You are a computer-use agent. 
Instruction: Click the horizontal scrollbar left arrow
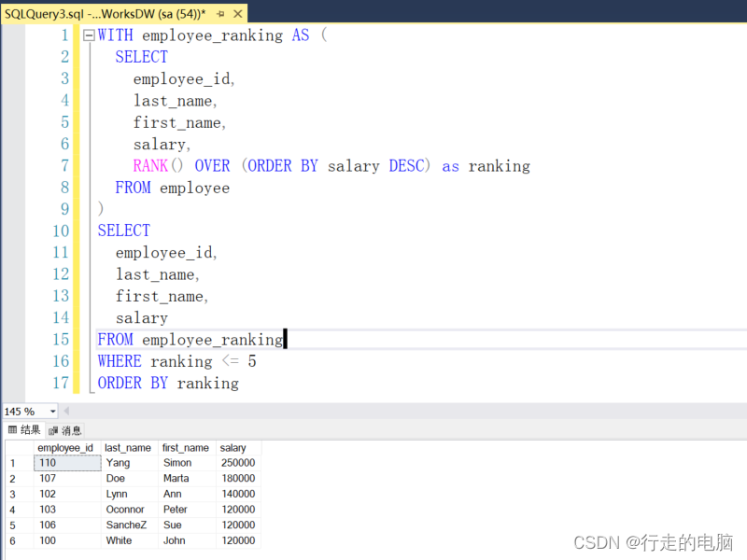[x=65, y=411]
